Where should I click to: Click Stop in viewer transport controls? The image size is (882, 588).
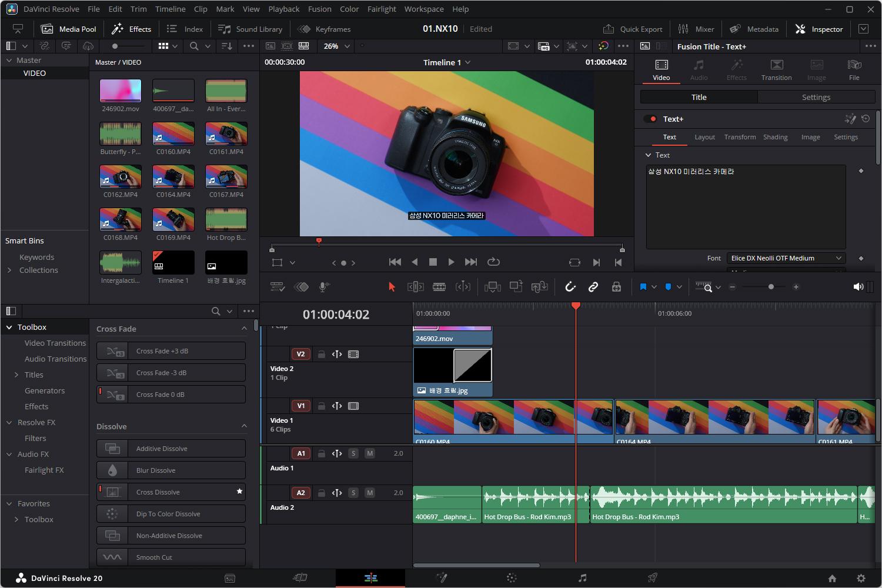point(433,262)
